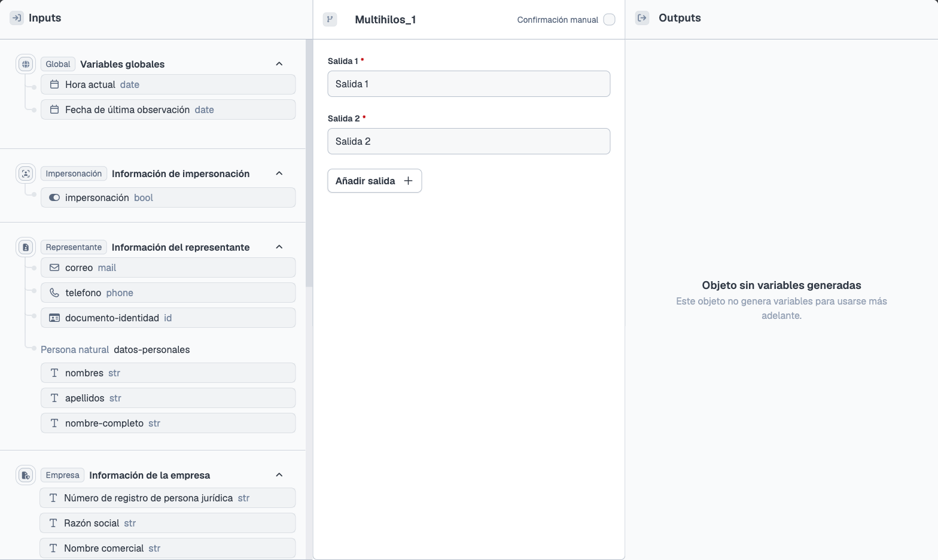This screenshot has width=938, height=560.
Task: Collapse the Información de la empresa section
Action: tap(279, 475)
